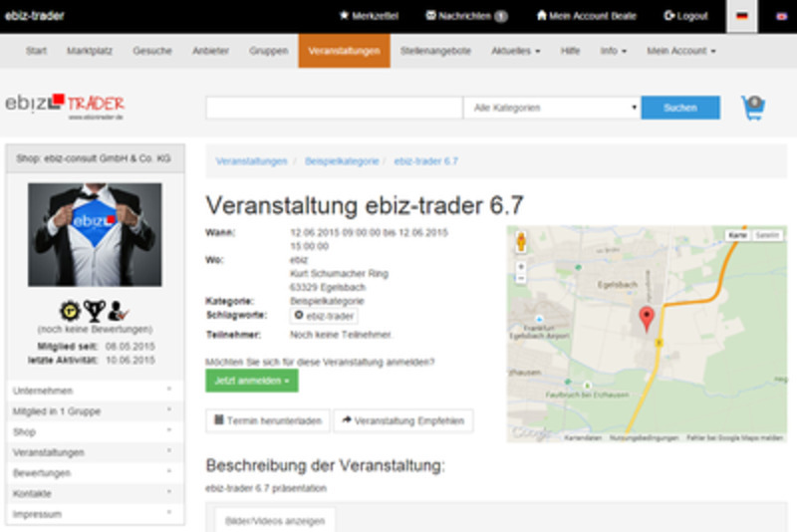Switch language using the British flag
Image resolution: width=797 pixels, height=532 pixels.
tap(779, 16)
